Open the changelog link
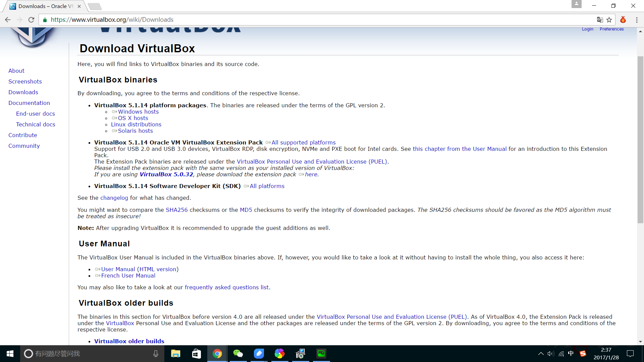Viewport: 644px width, 362px height. tap(114, 198)
